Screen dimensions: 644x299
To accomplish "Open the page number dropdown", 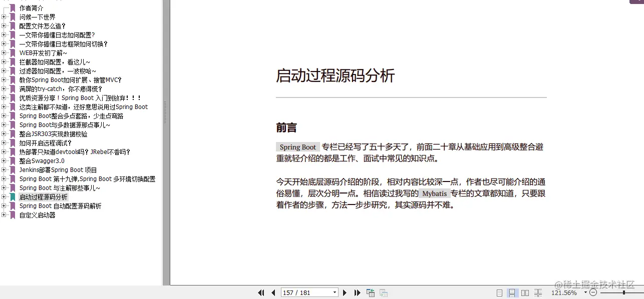I will click(335, 292).
